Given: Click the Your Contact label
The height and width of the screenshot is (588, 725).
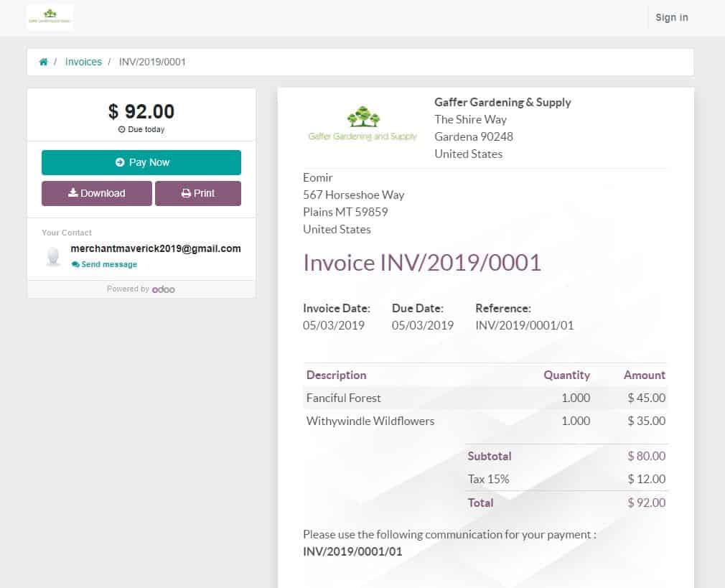Looking at the screenshot, I should click(67, 233).
